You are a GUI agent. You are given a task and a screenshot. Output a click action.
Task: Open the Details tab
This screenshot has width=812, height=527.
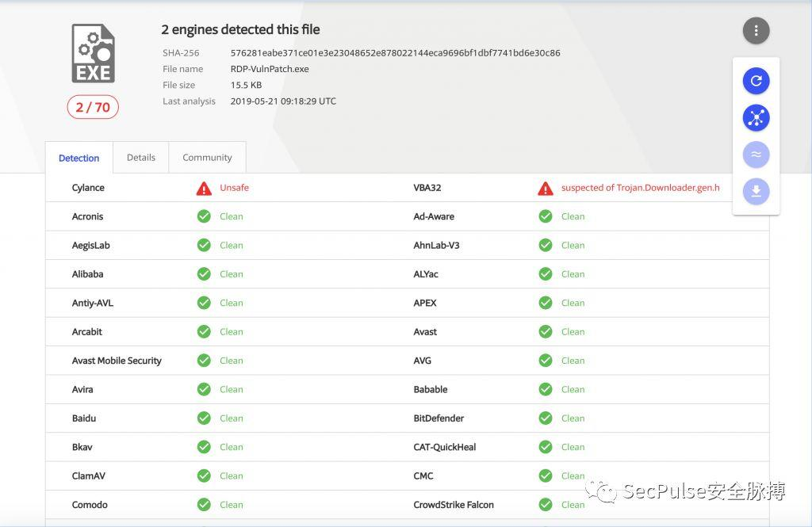point(141,158)
